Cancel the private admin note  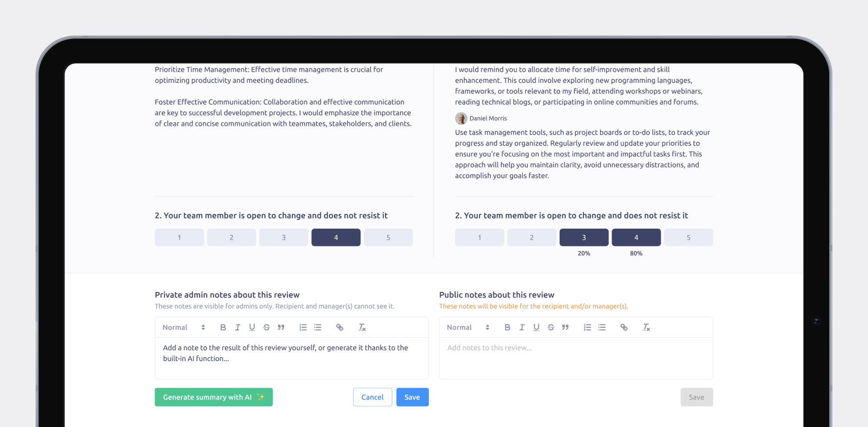[x=372, y=397]
